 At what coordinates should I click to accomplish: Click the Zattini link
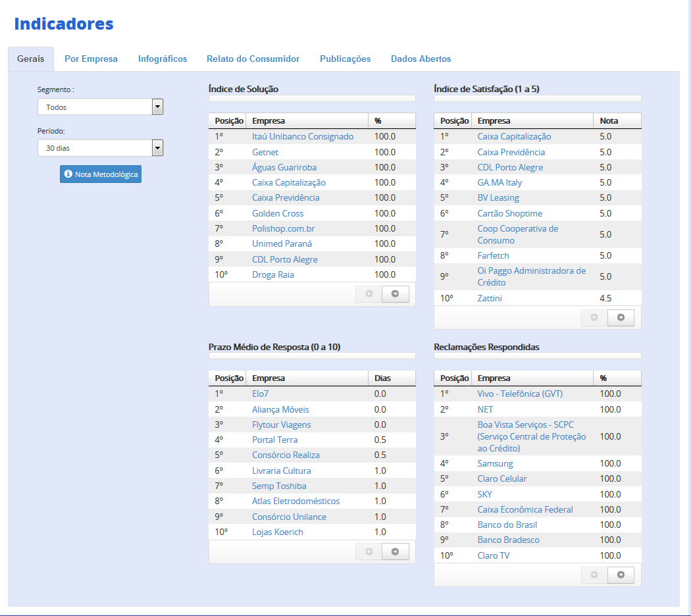(x=490, y=298)
